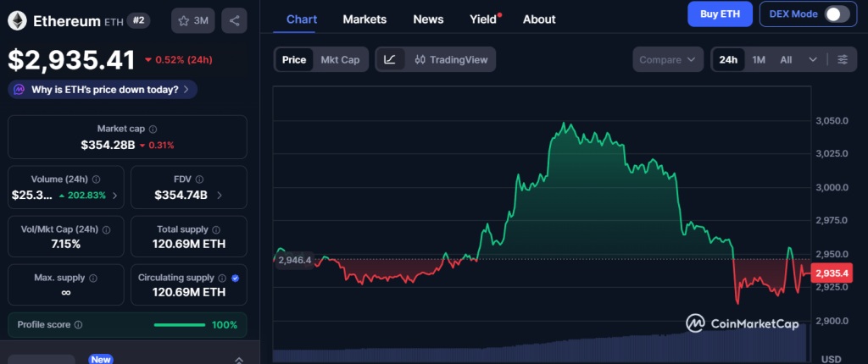The image size is (868, 364).
Task: Select the line chart icon
Action: pyautogui.click(x=390, y=60)
